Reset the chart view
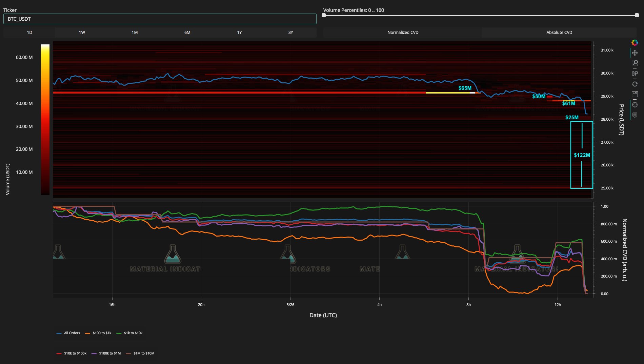The image size is (644, 364). 635,84
